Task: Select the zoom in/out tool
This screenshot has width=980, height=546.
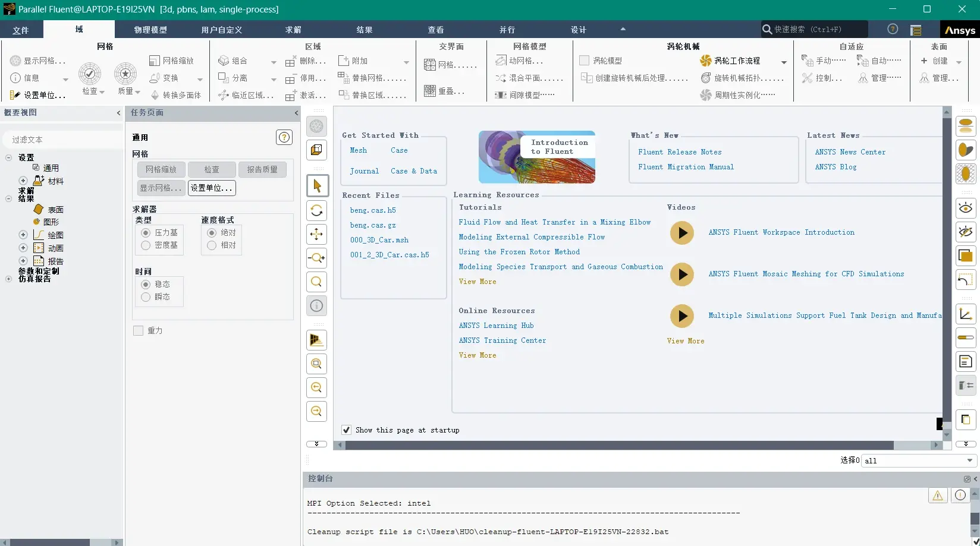Action: [x=317, y=258]
